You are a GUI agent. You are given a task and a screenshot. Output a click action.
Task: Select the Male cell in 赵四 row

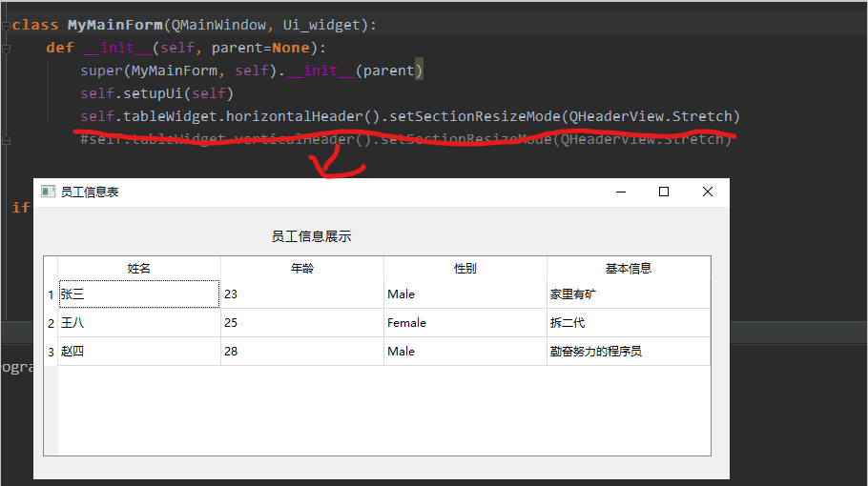click(x=465, y=352)
